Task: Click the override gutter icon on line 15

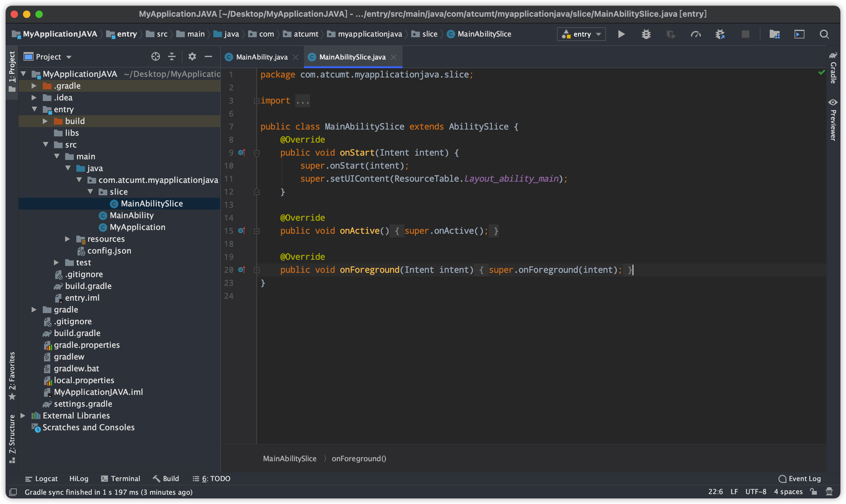Action: [242, 231]
